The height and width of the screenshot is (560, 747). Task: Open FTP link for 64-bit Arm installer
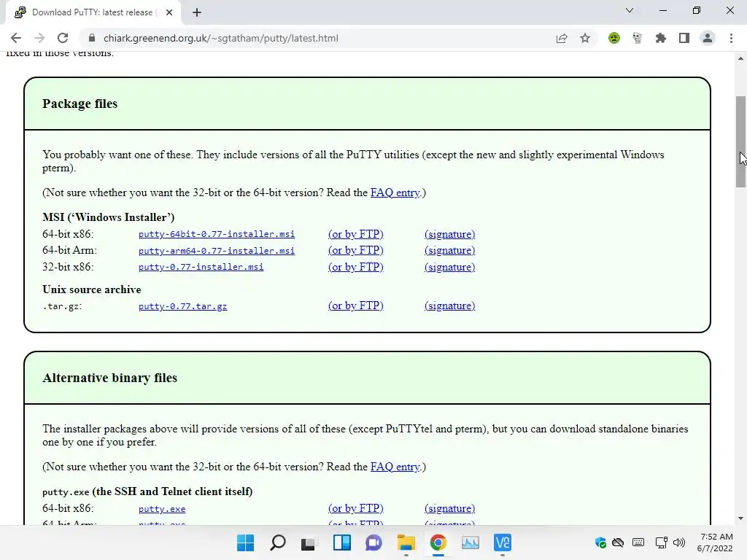(356, 251)
